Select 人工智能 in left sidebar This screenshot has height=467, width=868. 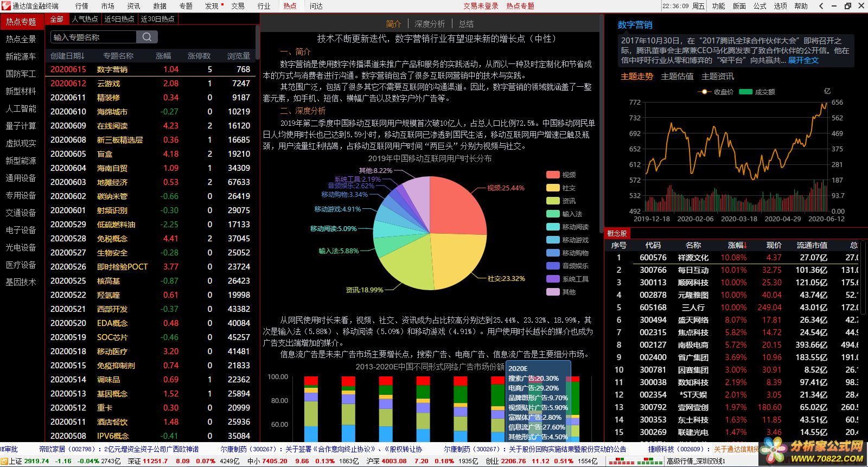[x=21, y=108]
